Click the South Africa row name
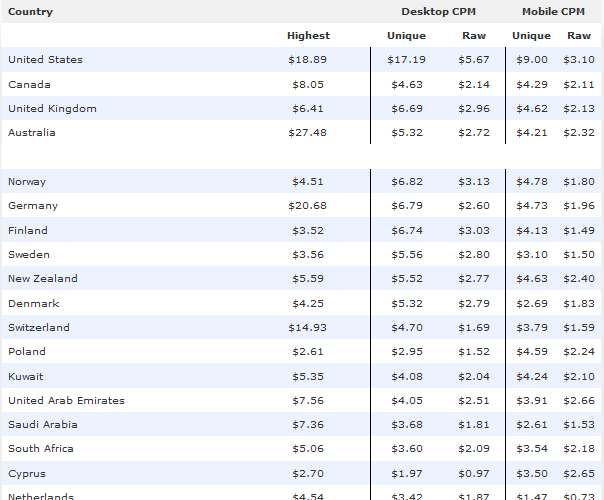The width and height of the screenshot is (604, 500). coord(40,449)
